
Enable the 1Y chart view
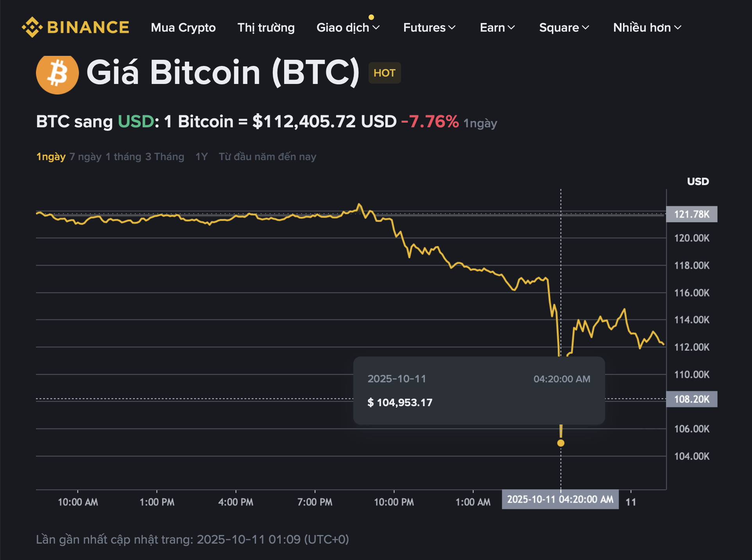[201, 156]
